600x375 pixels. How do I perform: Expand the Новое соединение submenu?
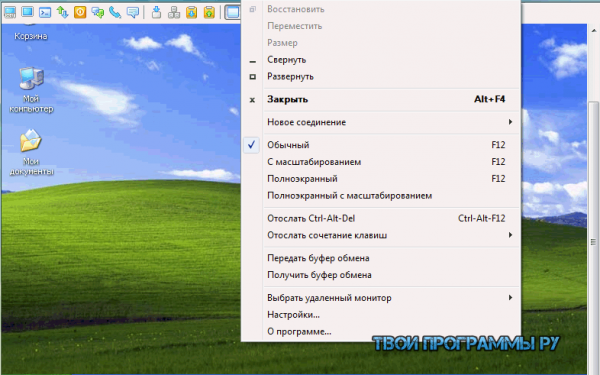[381, 122]
